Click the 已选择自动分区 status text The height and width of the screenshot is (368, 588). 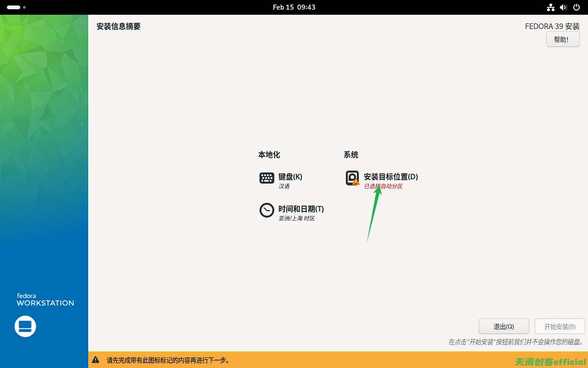(383, 186)
